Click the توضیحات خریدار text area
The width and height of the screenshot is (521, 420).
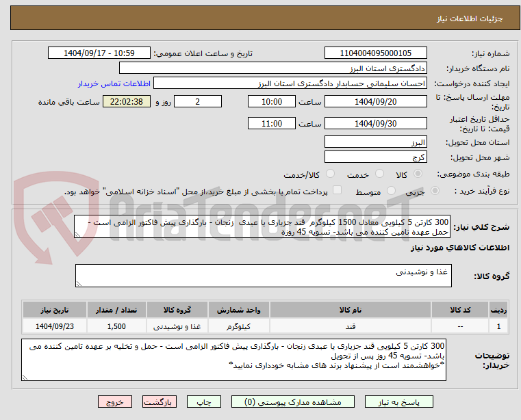pyautogui.click(x=233, y=360)
